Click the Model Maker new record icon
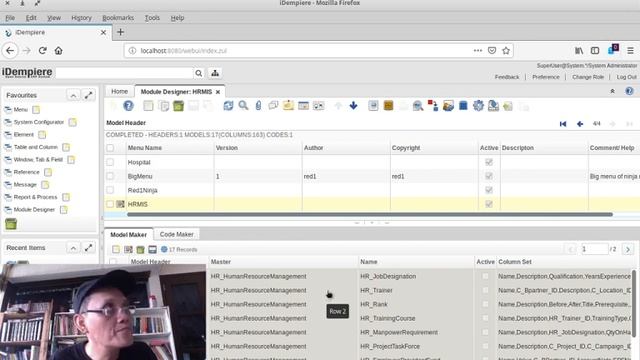 116,249
